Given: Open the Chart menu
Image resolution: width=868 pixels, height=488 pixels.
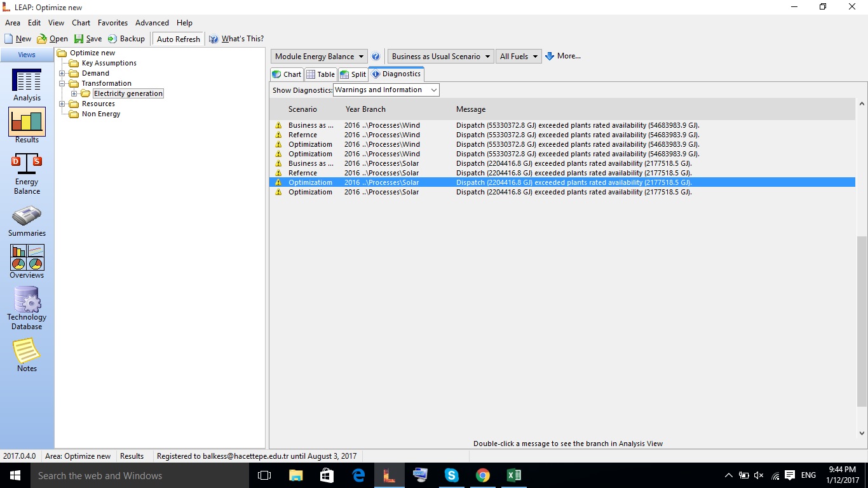Looking at the screenshot, I should pos(81,23).
